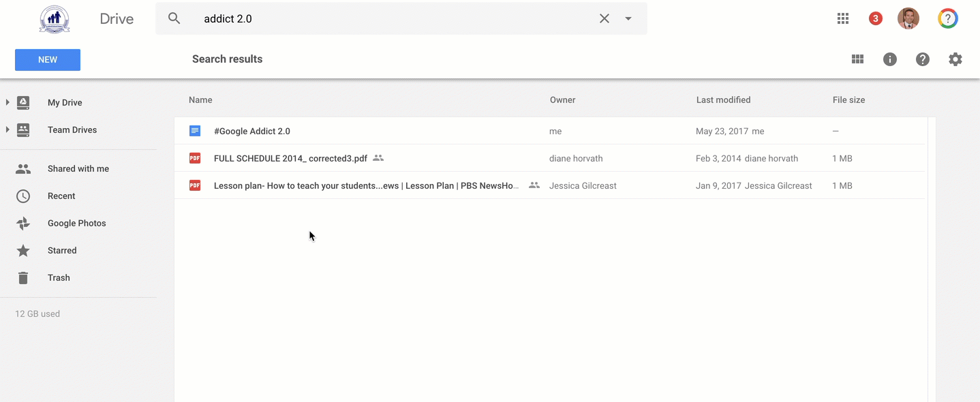Open the Settings gear menu
The width and height of the screenshot is (980, 402).
click(955, 59)
